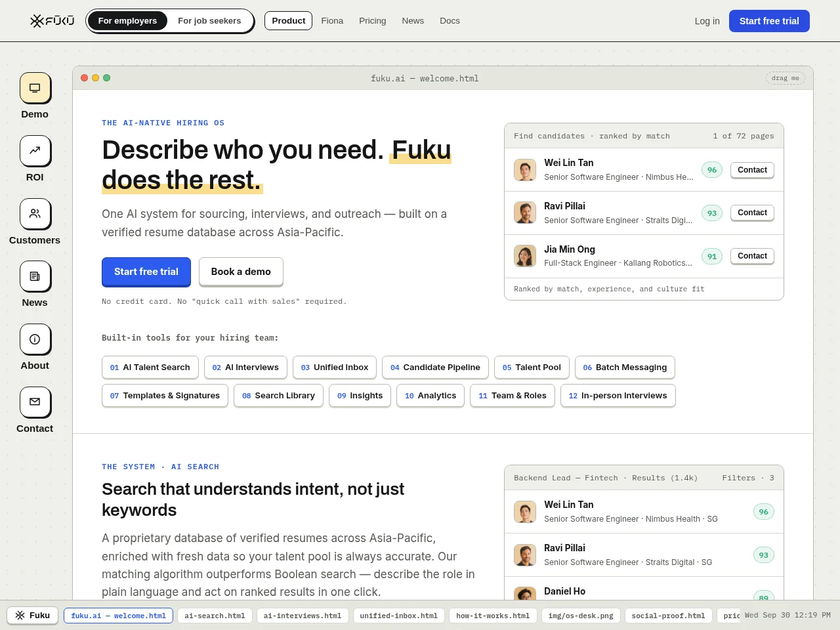Go to Pricing in top navigation

coord(373,21)
